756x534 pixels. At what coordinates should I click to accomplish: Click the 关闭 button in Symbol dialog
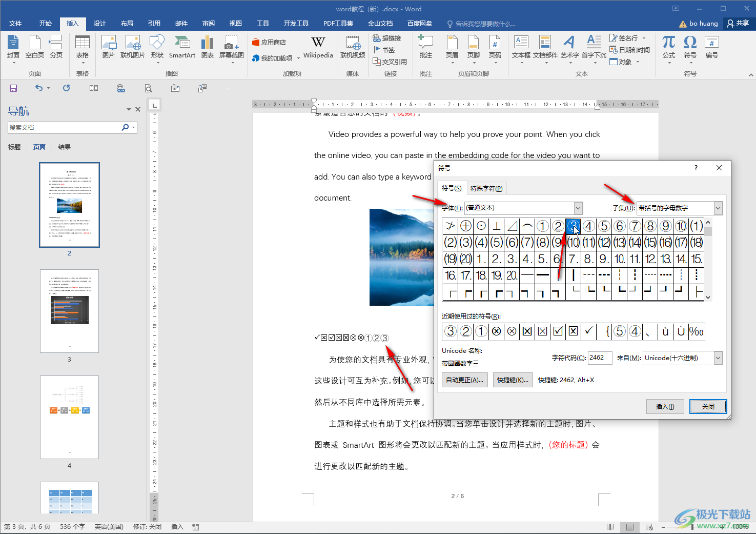tap(708, 407)
